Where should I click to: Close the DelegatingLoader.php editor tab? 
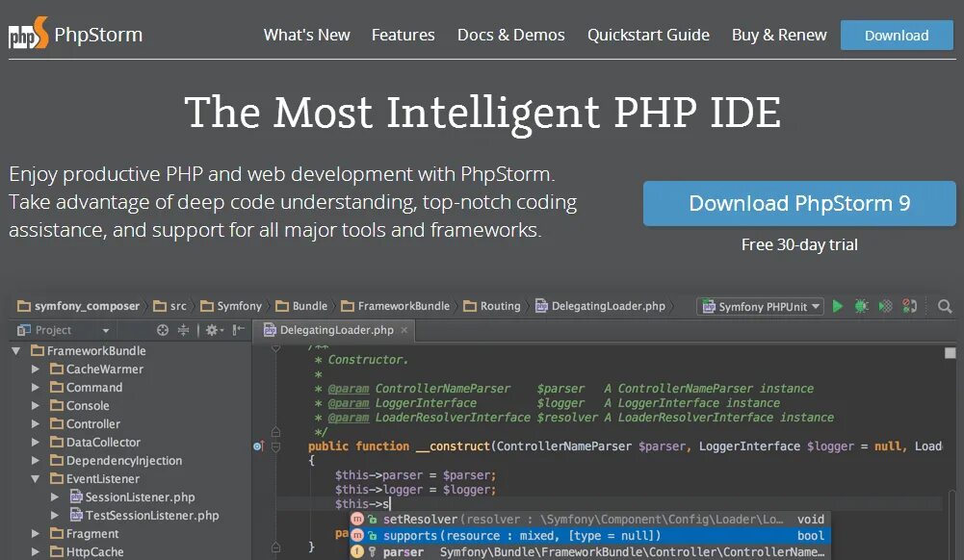point(404,330)
